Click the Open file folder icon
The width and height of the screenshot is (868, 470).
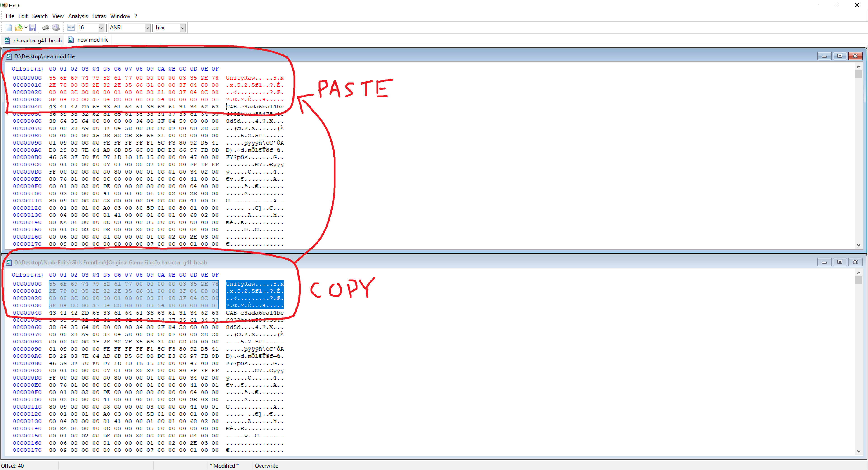click(x=19, y=28)
